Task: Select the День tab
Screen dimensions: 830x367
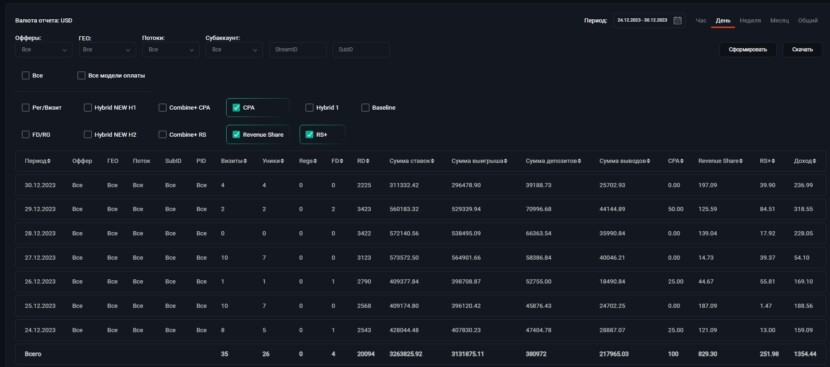Action: pos(723,21)
